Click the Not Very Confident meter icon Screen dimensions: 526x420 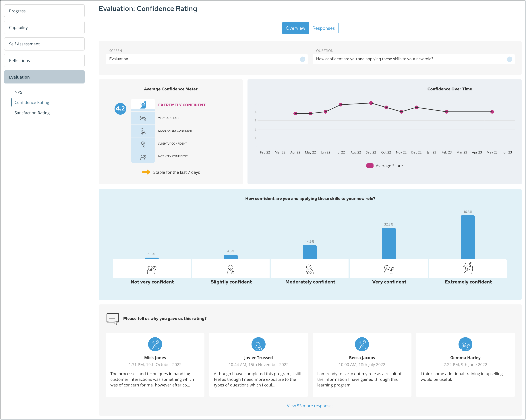click(143, 157)
